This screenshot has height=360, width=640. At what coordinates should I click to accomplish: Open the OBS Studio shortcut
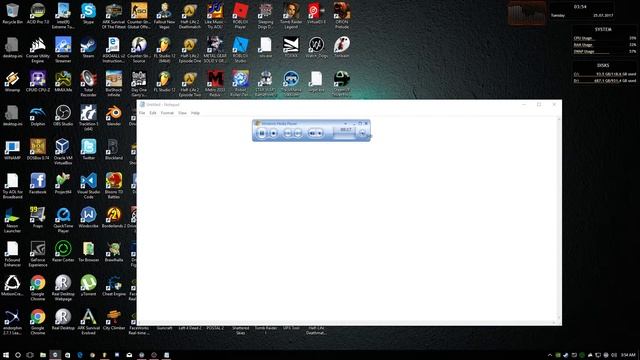click(63, 116)
